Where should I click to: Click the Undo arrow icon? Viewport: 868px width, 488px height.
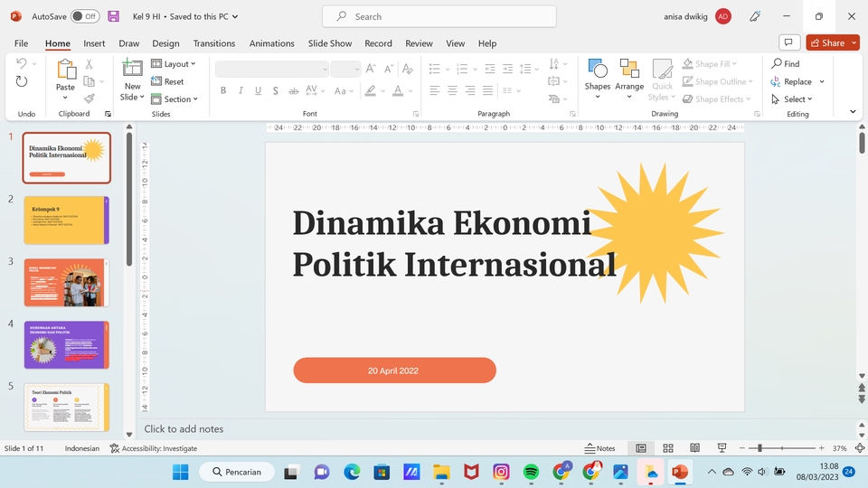[21, 63]
